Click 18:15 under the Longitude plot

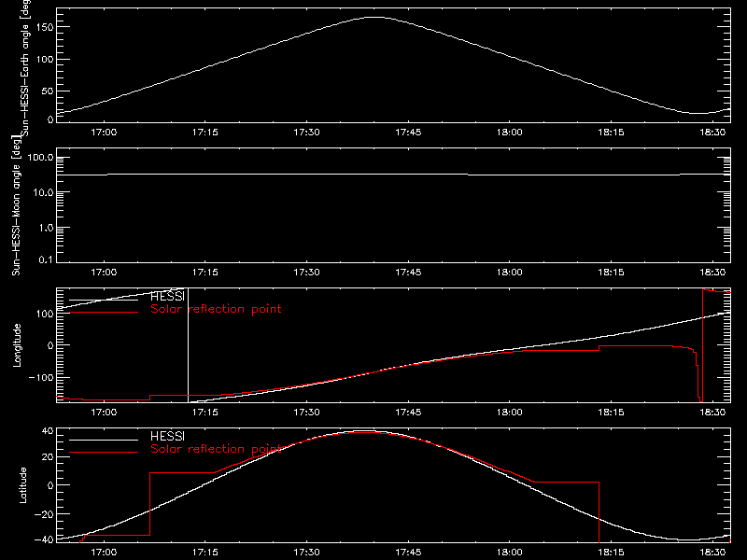[611, 412]
